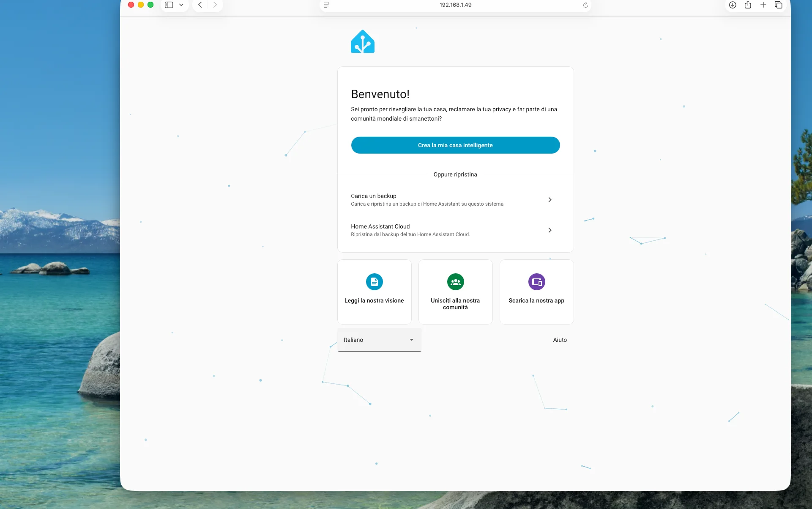Click the purple mobile app icon

pyautogui.click(x=536, y=281)
